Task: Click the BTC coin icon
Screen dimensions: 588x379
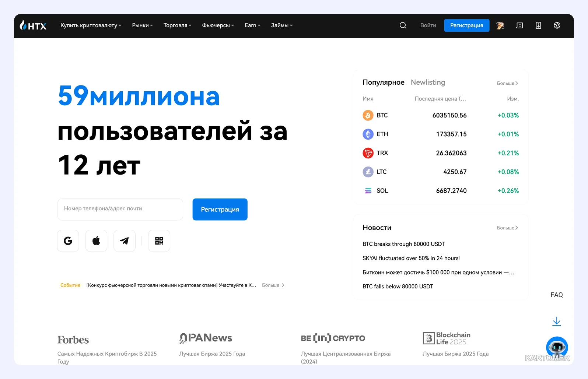Action: point(368,115)
